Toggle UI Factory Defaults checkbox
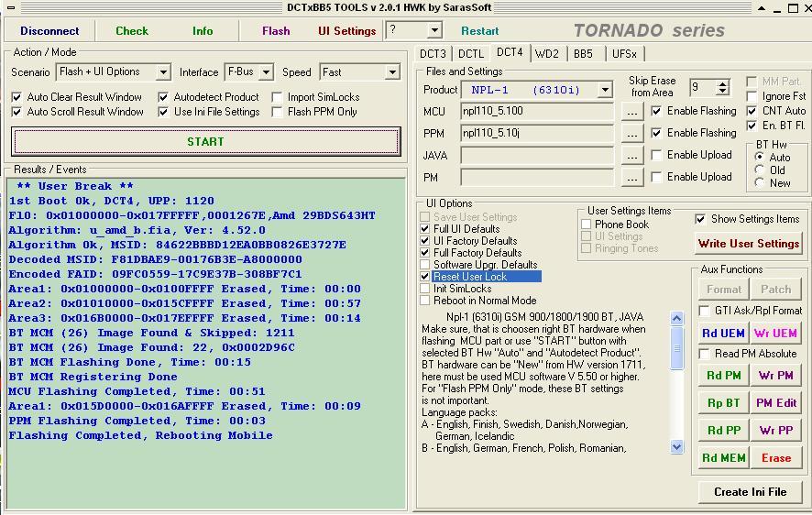This screenshot has height=515, width=812. coord(424,241)
